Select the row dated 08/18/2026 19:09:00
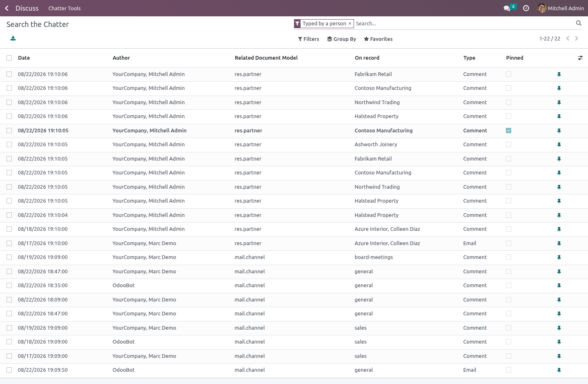This screenshot has width=588, height=384. [x=9, y=342]
